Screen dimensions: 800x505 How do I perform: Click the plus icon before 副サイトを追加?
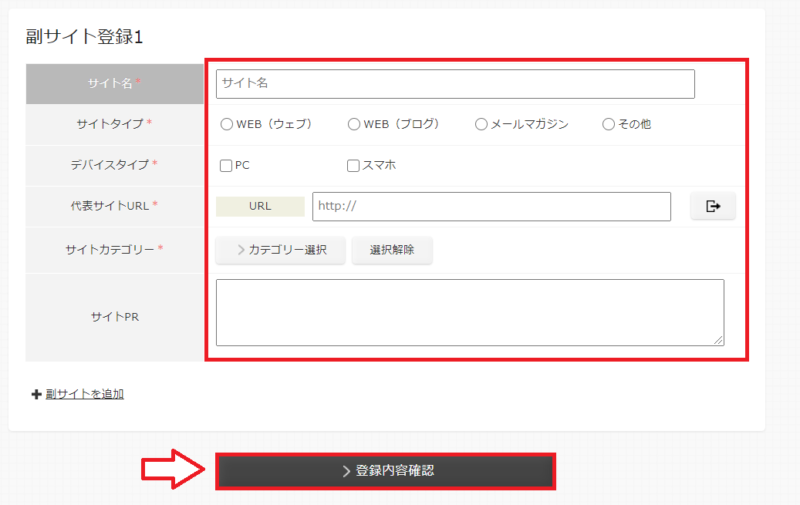36,394
